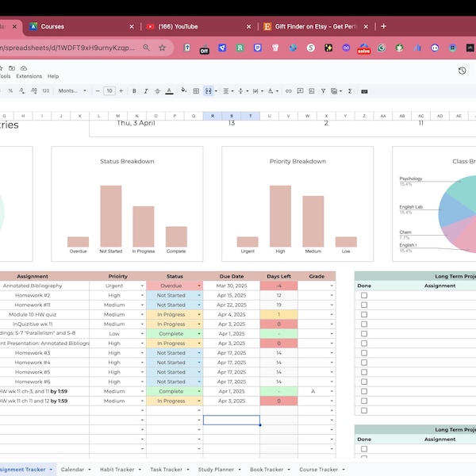This screenshot has height=476, width=476.
Task: Check last Done checkbox in first project table
Action: (364, 410)
